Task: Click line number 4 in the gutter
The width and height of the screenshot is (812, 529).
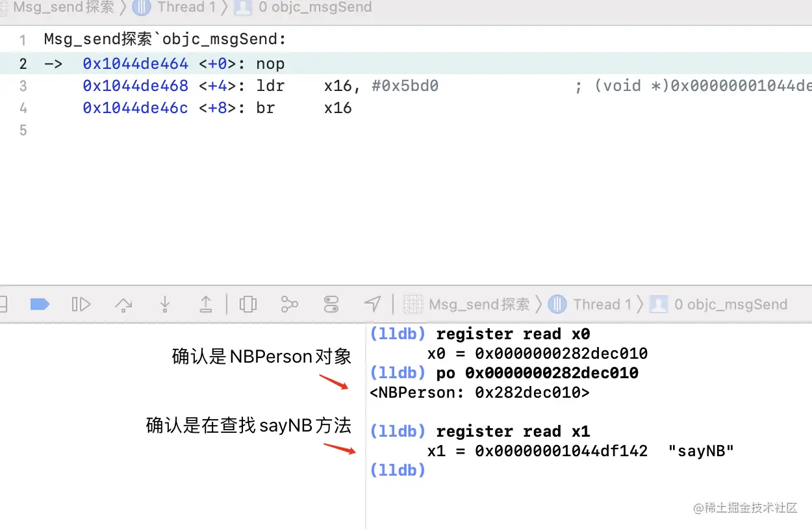Action: tap(23, 108)
